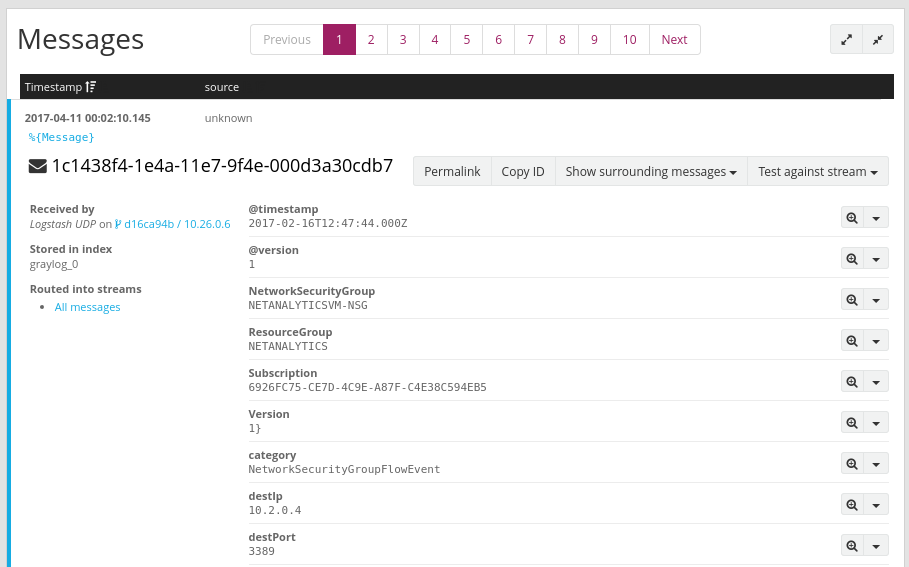Screen dimensions: 909x567
Task: Click the source value unknown
Action: 228,118
